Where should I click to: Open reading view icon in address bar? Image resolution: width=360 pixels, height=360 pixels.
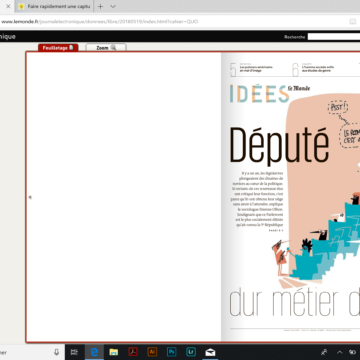[352, 22]
